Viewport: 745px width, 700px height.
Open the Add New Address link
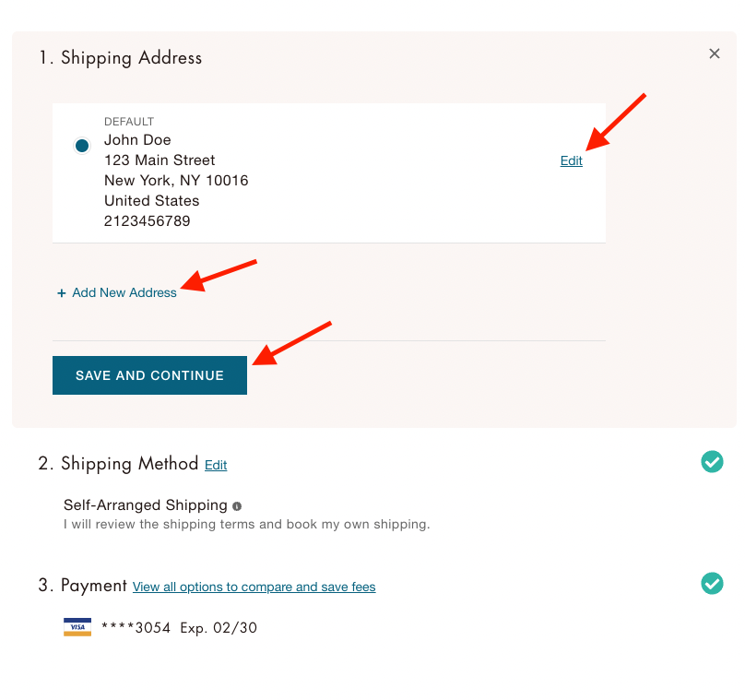pyautogui.click(x=124, y=292)
